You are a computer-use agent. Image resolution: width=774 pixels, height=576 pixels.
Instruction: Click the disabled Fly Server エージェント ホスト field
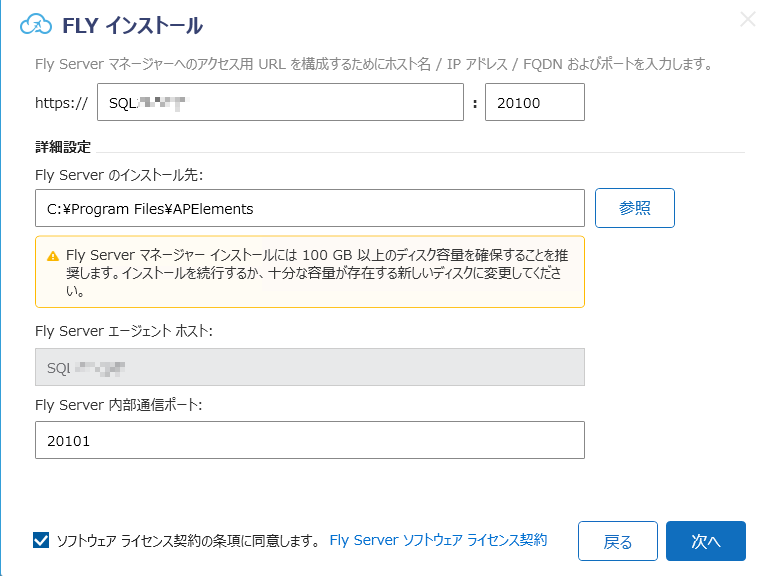click(x=310, y=367)
